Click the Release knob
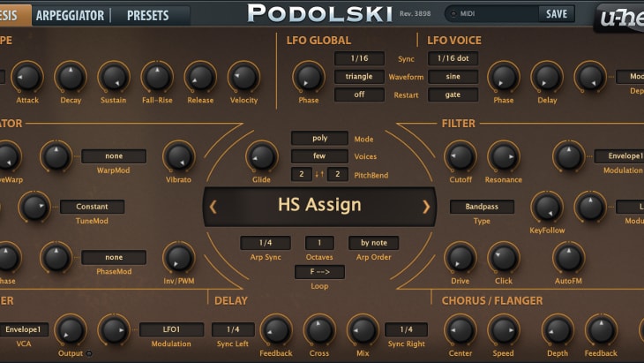644x363 pixels. pos(200,78)
